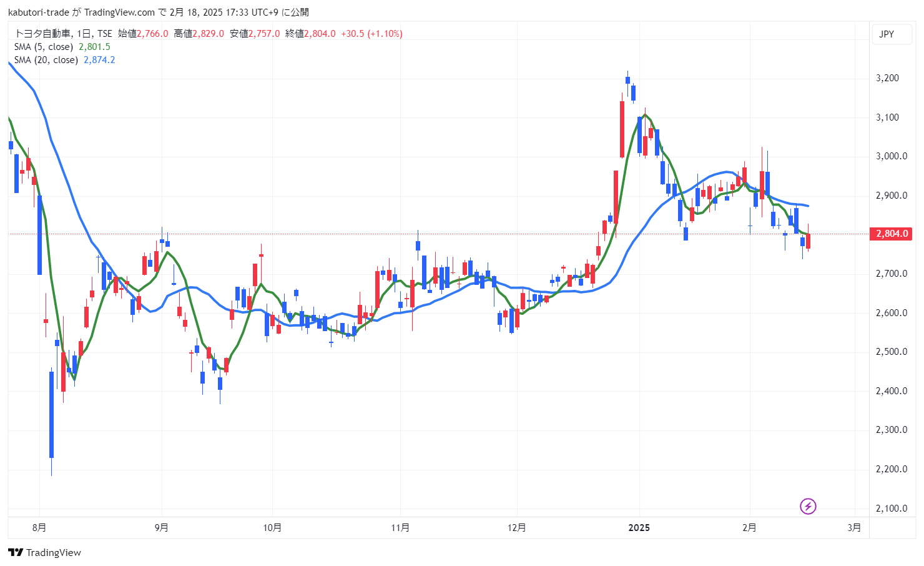The image size is (924, 566).
Task: Click the 2,200.0 price axis label
Action: tap(892, 469)
